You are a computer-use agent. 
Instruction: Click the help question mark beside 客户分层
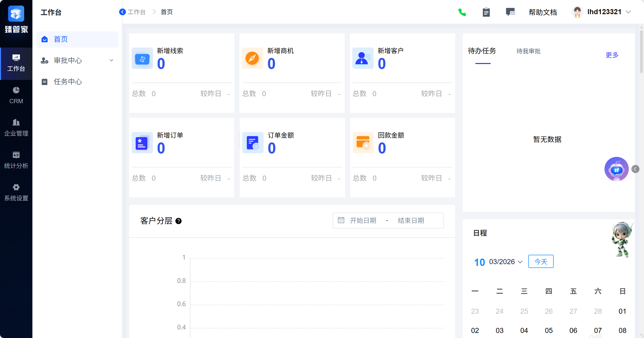[178, 221]
